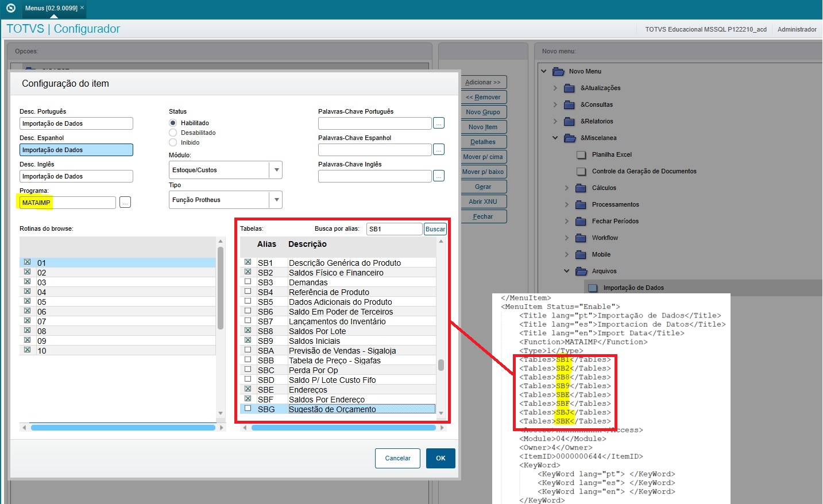Viewport: 823px width, 504px height.
Task: Focus the Desc. Português input field
Action: 76,123
